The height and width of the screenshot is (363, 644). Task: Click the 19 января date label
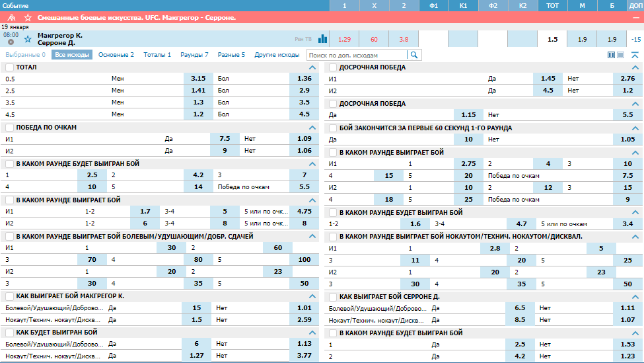15,26
